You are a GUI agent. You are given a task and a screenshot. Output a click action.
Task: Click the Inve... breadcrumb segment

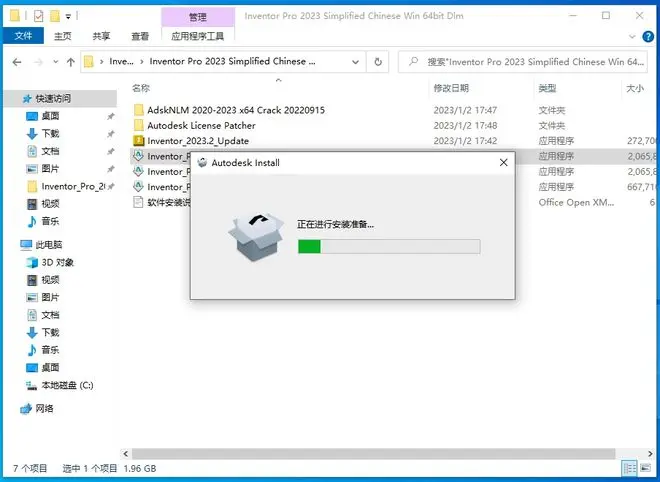click(121, 61)
